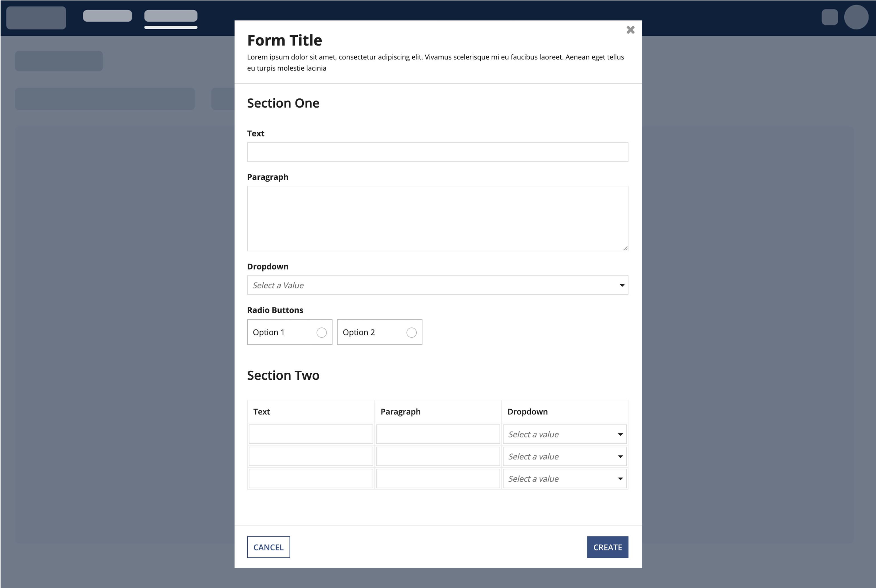The height and width of the screenshot is (588, 876).
Task: Select the underlined active tab in top navigation
Action: click(171, 16)
